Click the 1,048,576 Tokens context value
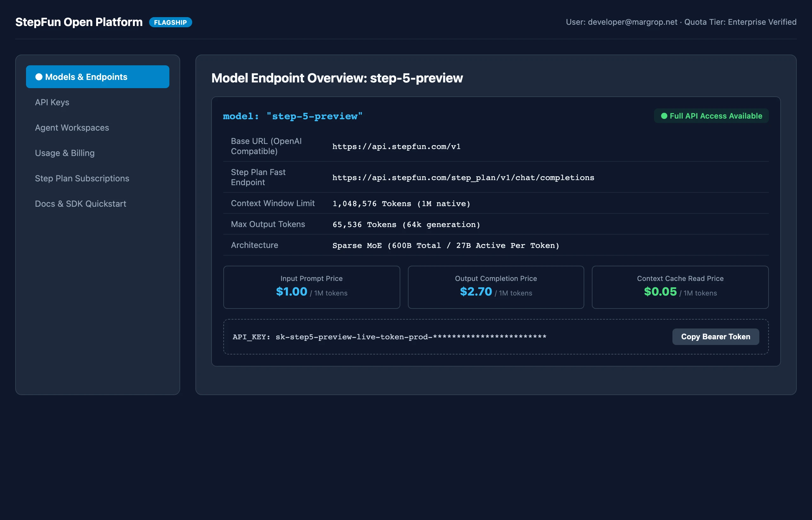The height and width of the screenshot is (520, 812). pyautogui.click(x=401, y=204)
